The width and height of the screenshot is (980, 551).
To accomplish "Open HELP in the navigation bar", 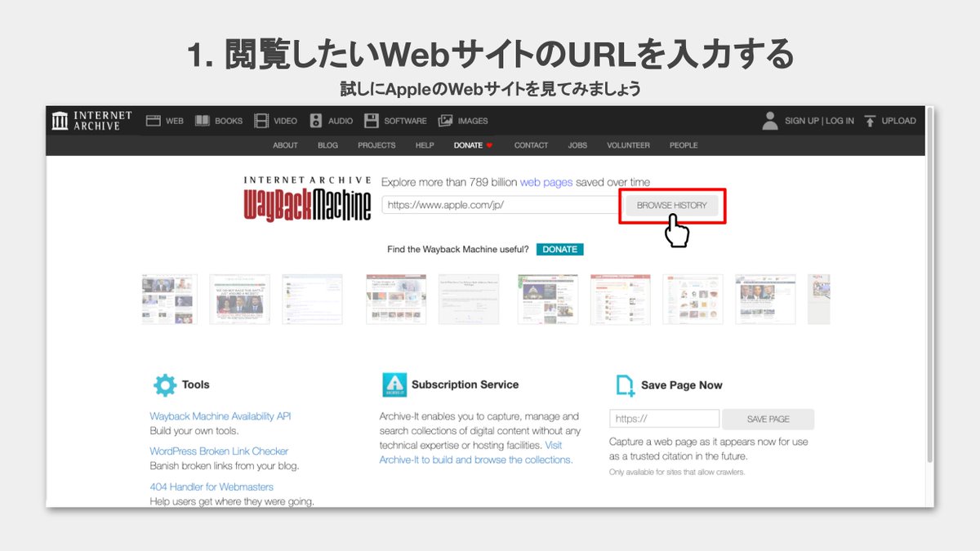I will pyautogui.click(x=425, y=145).
